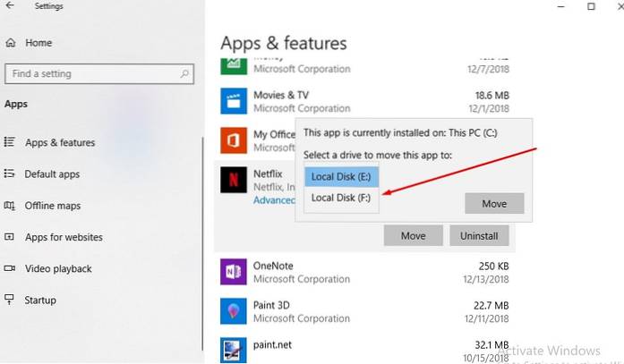
Task: Open Default apps settings page
Action: click(x=52, y=174)
